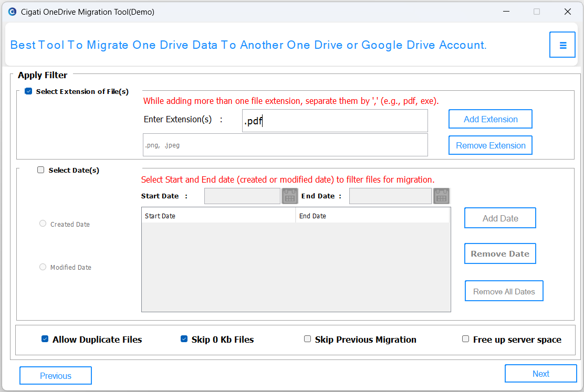Viewport: 584px width, 392px height.
Task: Go to the Next step
Action: (x=541, y=374)
